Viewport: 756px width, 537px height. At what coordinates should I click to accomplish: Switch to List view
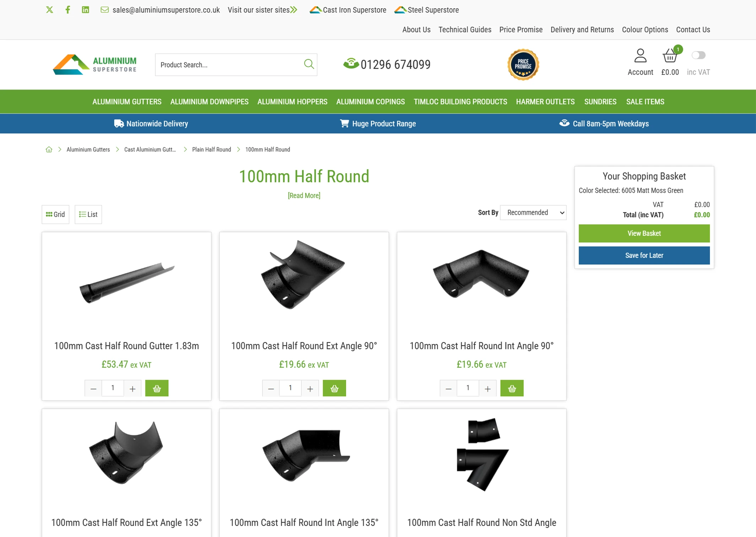point(88,215)
